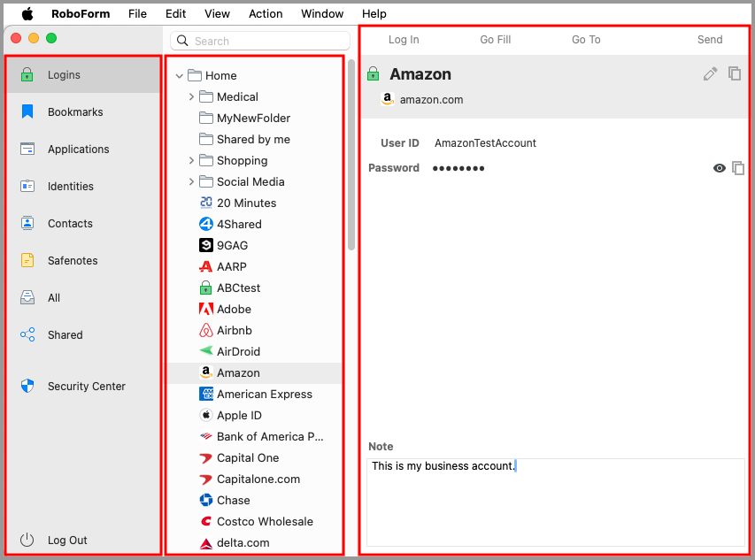
Task: Select the American Express login entry
Action: 264,395
